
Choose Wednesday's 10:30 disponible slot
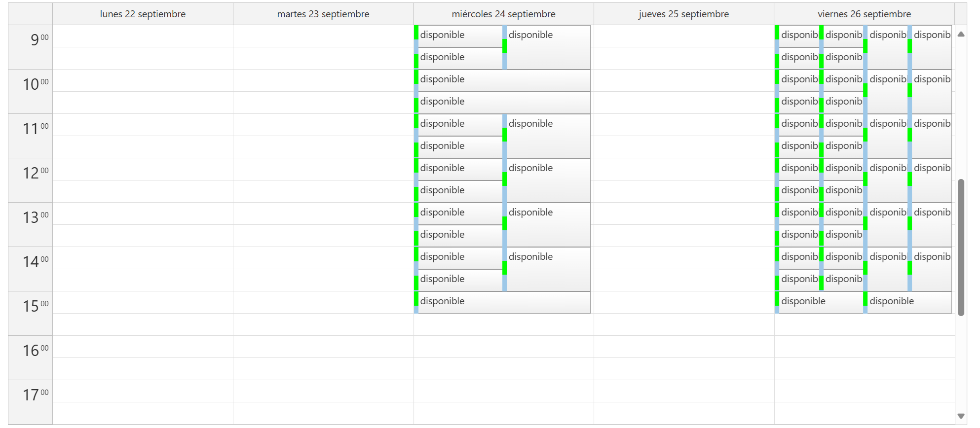pos(503,102)
